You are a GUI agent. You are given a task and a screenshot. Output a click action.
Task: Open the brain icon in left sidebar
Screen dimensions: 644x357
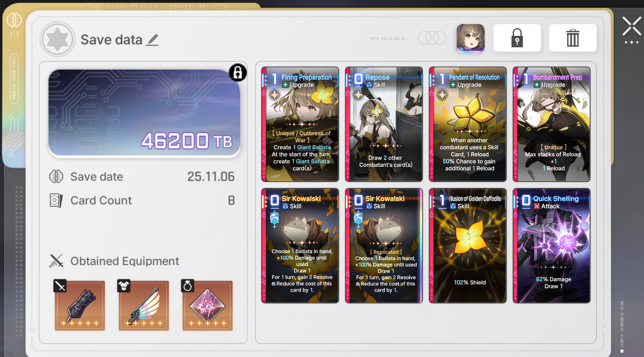[x=14, y=20]
